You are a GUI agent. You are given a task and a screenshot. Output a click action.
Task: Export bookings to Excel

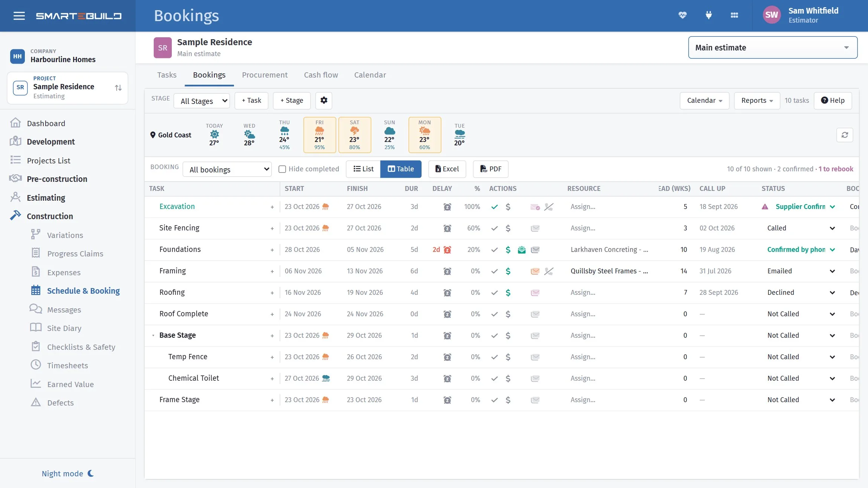click(x=447, y=169)
